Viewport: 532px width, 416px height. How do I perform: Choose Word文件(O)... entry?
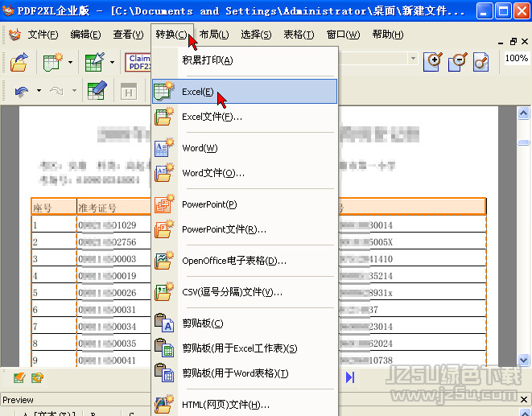[x=245, y=173]
